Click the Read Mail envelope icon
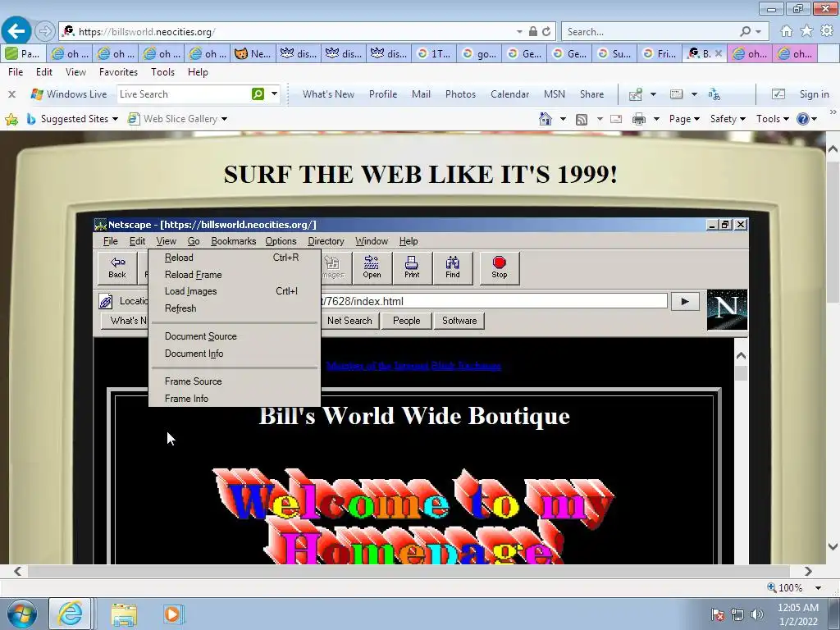The height and width of the screenshot is (630, 840). 616,119
